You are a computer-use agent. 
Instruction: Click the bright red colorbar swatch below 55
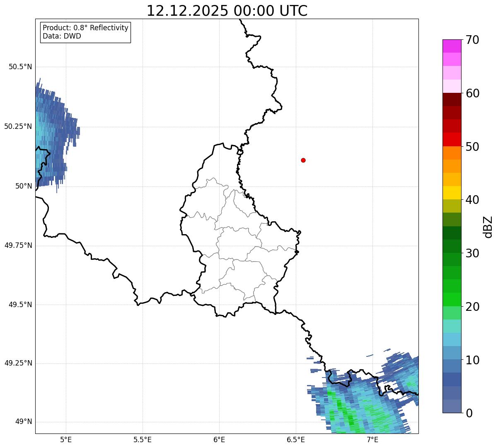452,140
